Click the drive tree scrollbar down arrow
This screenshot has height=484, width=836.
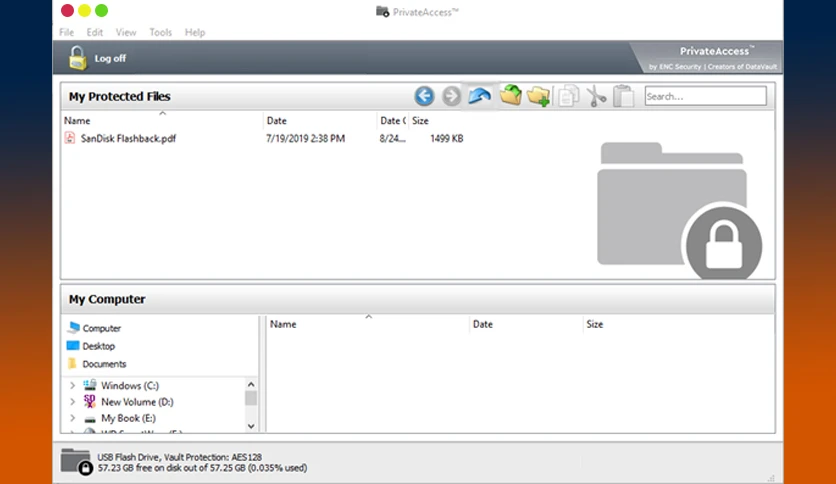coord(251,426)
